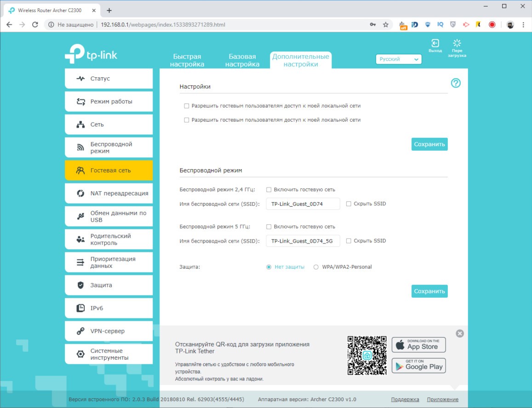Click Сохранить in Беспроводной режим section
This screenshot has height=408, width=532.
pos(429,291)
